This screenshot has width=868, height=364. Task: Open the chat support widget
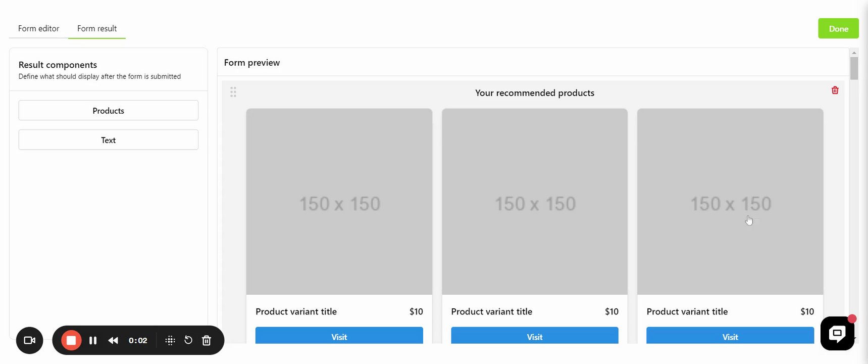click(x=837, y=333)
